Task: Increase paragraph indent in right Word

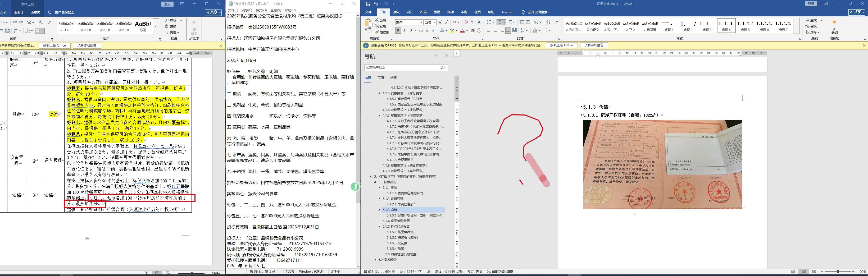Action: pyautogui.click(x=528, y=22)
